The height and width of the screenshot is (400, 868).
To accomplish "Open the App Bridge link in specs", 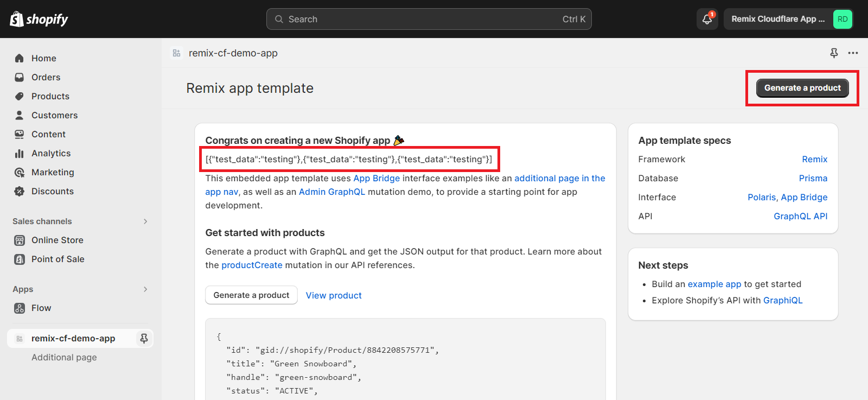I will click(x=804, y=197).
